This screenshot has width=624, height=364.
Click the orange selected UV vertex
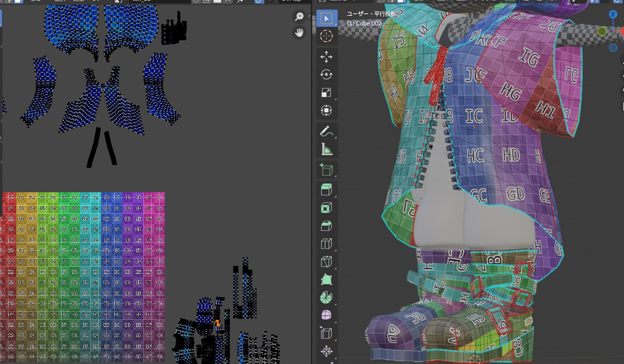point(218,323)
